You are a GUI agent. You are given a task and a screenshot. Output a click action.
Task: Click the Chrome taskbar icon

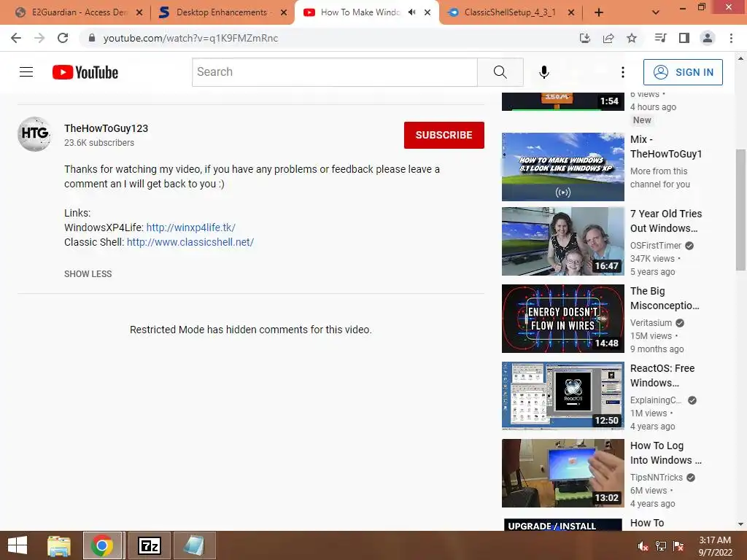click(102, 545)
